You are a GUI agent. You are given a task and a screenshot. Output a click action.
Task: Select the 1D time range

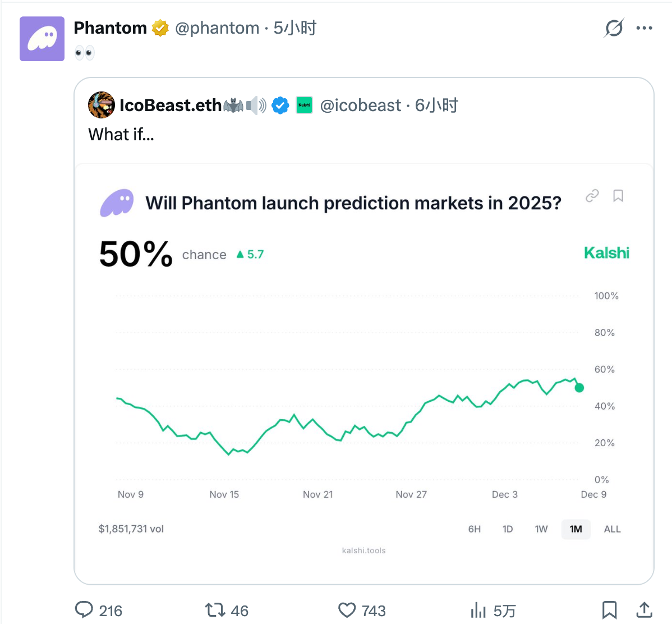[508, 529]
